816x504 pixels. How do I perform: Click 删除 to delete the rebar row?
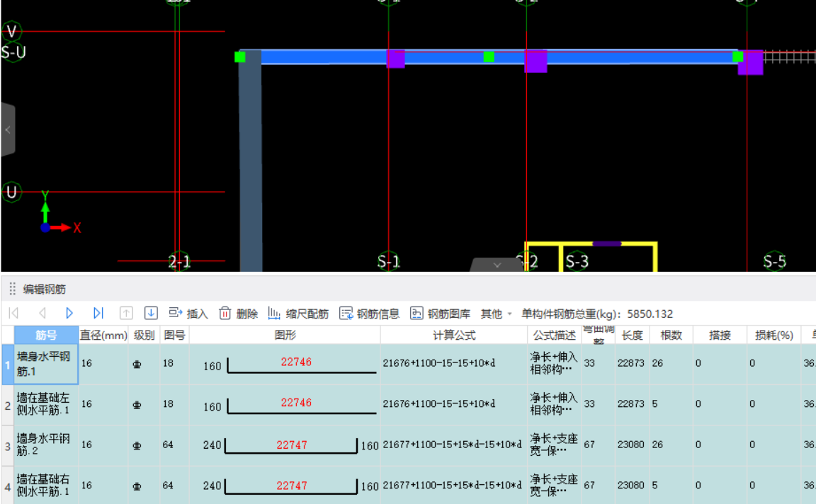238,314
